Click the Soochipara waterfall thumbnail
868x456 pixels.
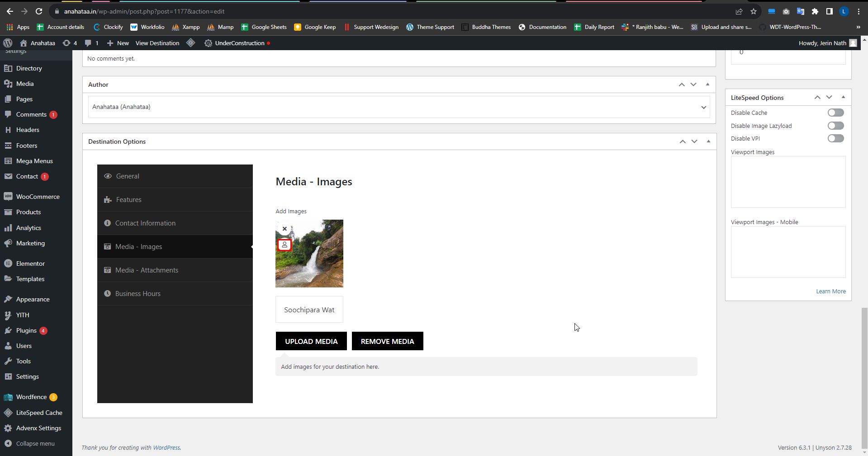click(x=309, y=254)
